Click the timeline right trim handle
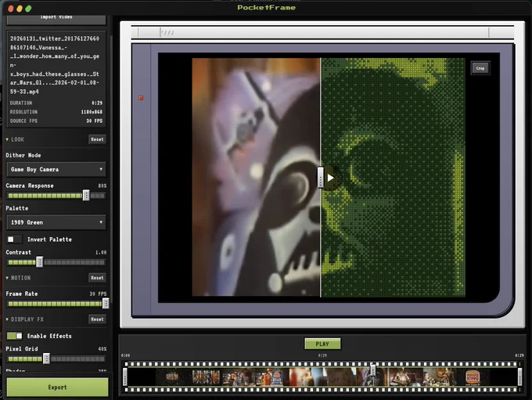 pos(519,377)
